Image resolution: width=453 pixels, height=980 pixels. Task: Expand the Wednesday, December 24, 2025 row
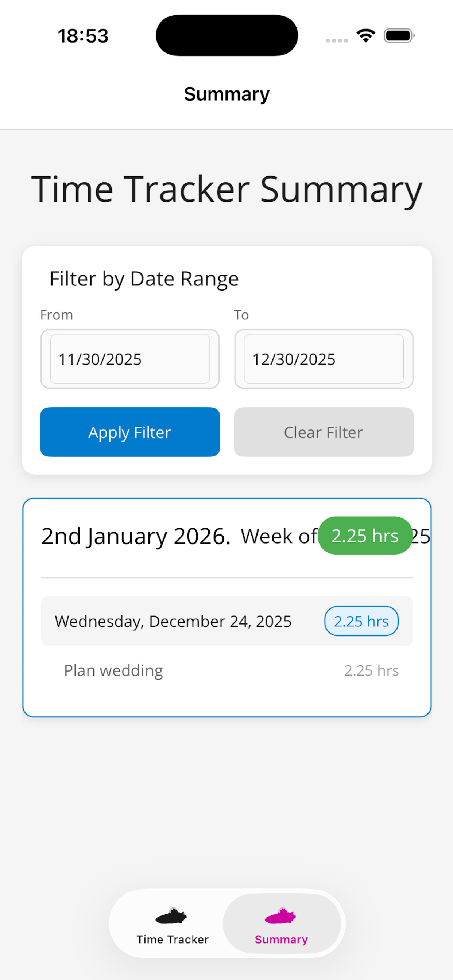point(227,621)
